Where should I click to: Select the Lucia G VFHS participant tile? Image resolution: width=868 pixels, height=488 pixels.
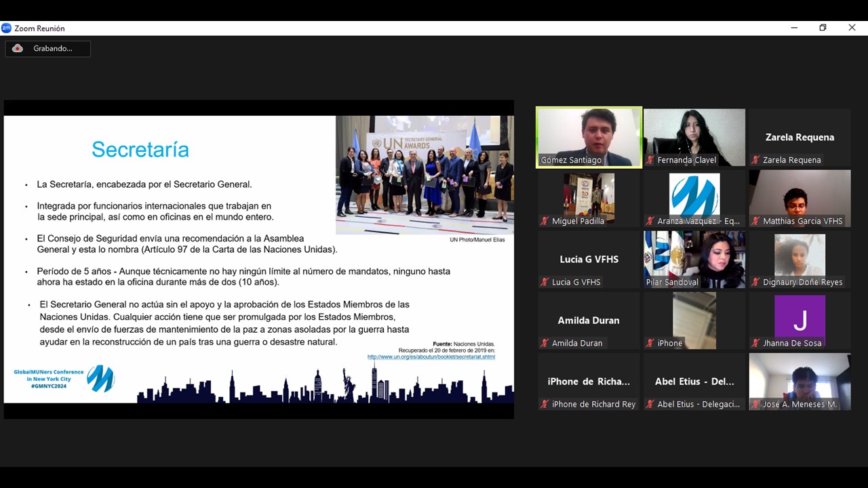(x=589, y=258)
